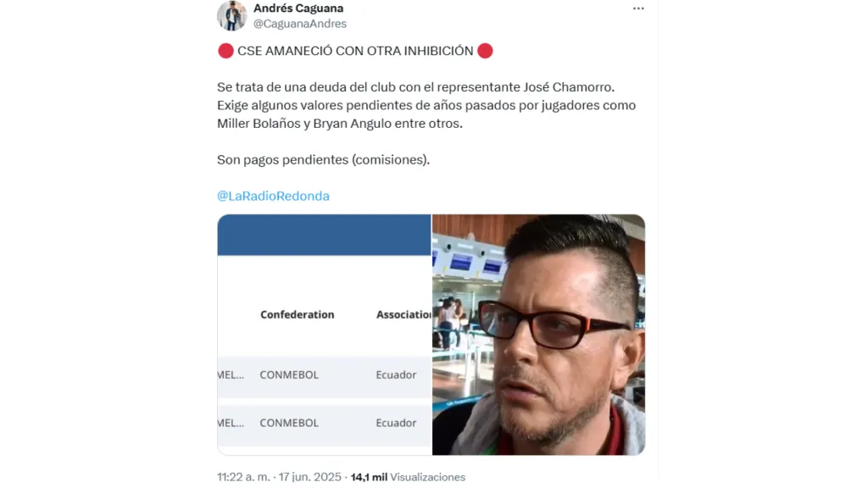Click the 'Son pagos pendientes (comisiones).' text
The height and width of the screenshot is (488, 868).
(x=323, y=160)
